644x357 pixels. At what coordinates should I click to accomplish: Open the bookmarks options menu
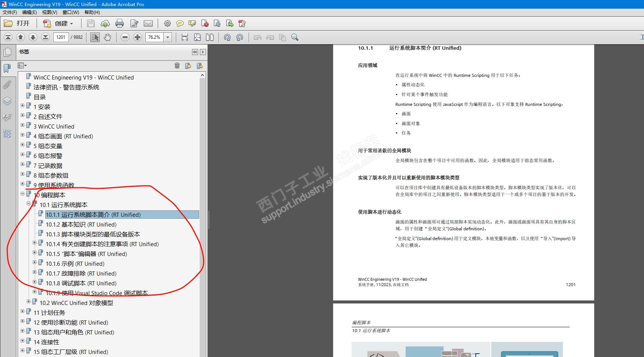pyautogui.click(x=22, y=66)
